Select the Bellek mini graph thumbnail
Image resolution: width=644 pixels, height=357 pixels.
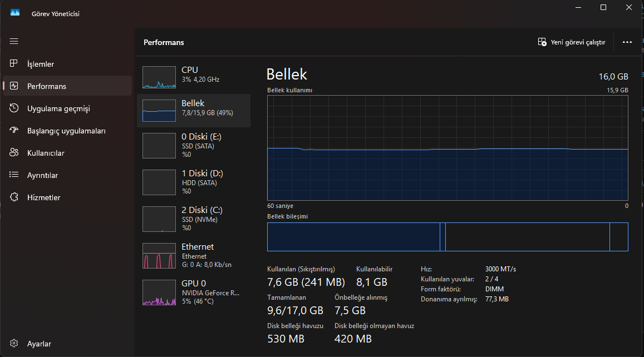coord(159,111)
